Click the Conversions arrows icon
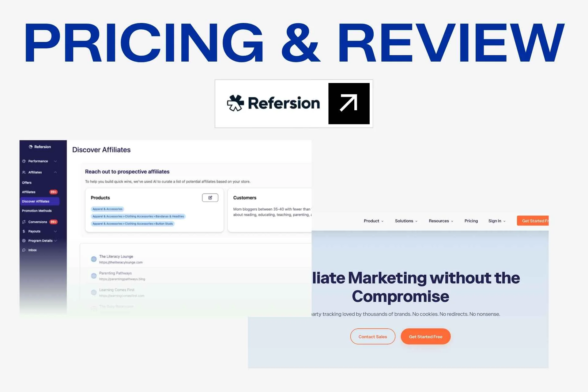The image size is (588, 392). tap(24, 222)
